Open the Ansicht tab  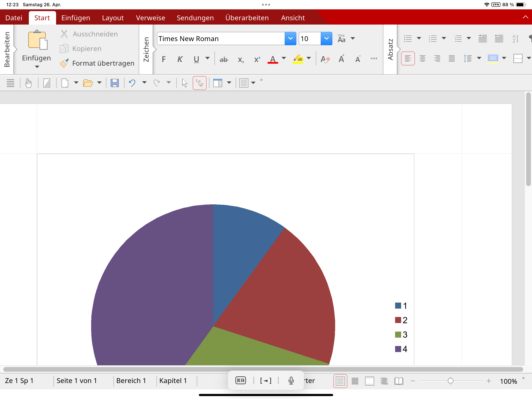tap(293, 18)
